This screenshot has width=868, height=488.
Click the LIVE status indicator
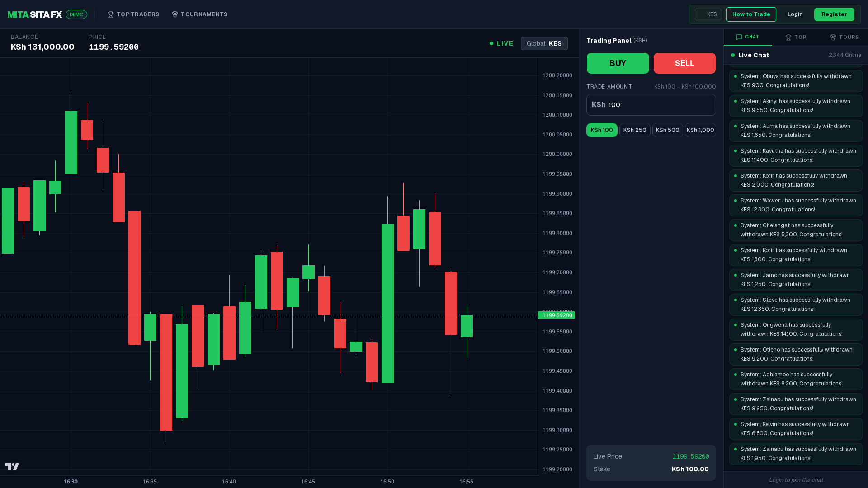(501, 43)
